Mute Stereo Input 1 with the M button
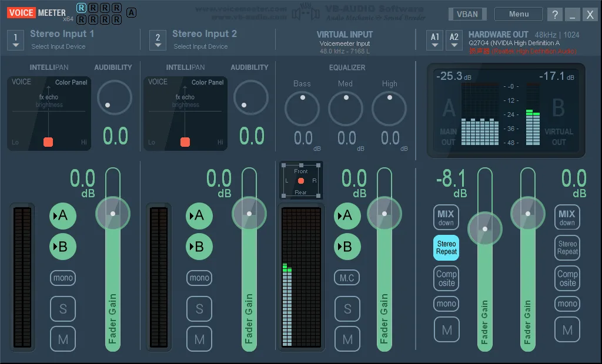The width and height of the screenshot is (602, 364). (63, 339)
